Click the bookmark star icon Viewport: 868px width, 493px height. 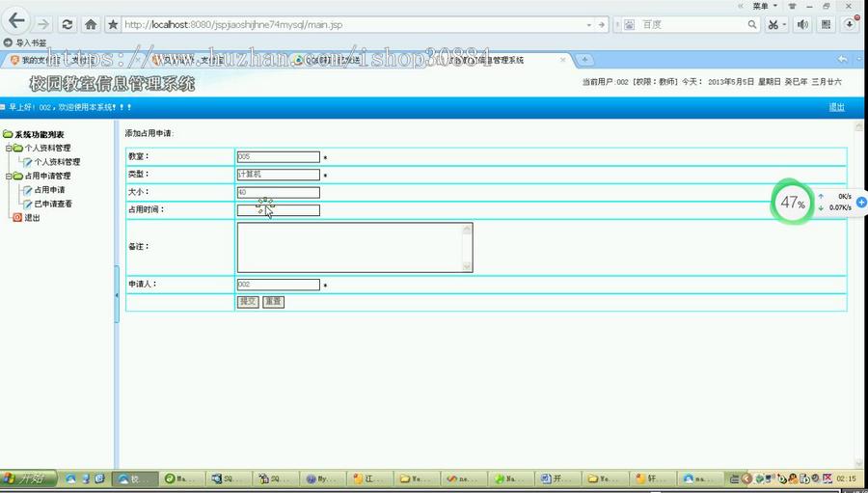[x=113, y=24]
